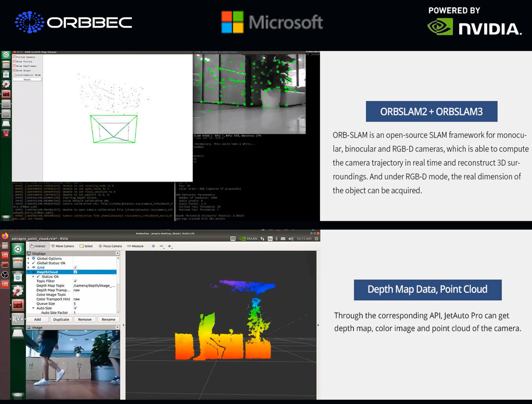Open the OBS icon in the outer dock
Image resolution: width=532 pixels, height=404 pixels.
[5, 274]
